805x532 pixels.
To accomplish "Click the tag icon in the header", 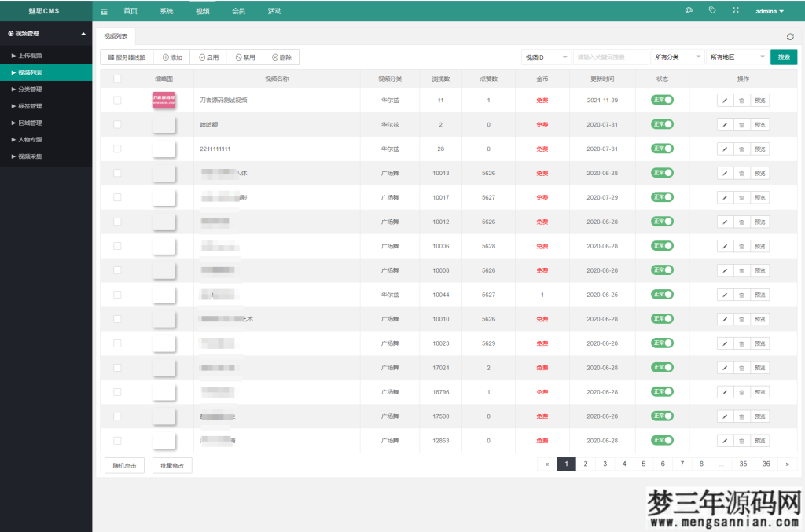I will pos(714,11).
